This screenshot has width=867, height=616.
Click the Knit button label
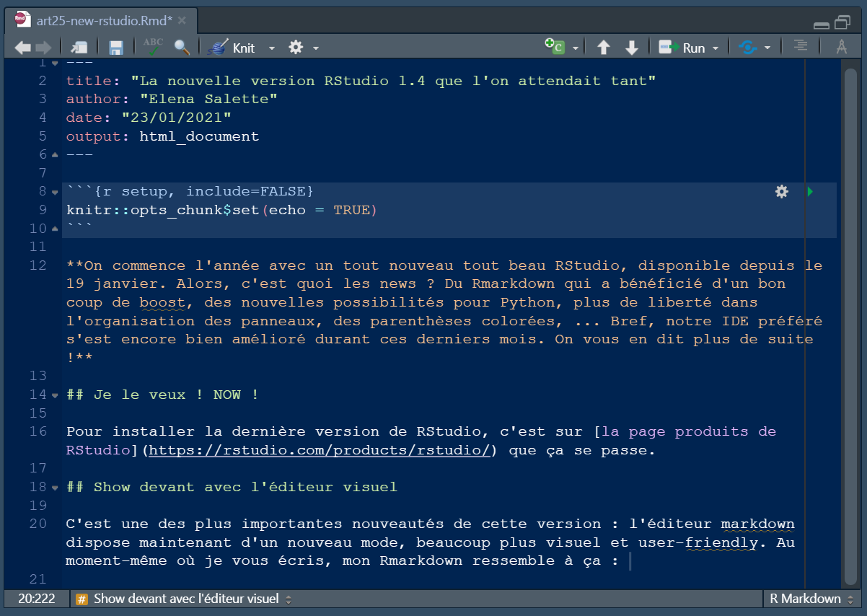244,48
